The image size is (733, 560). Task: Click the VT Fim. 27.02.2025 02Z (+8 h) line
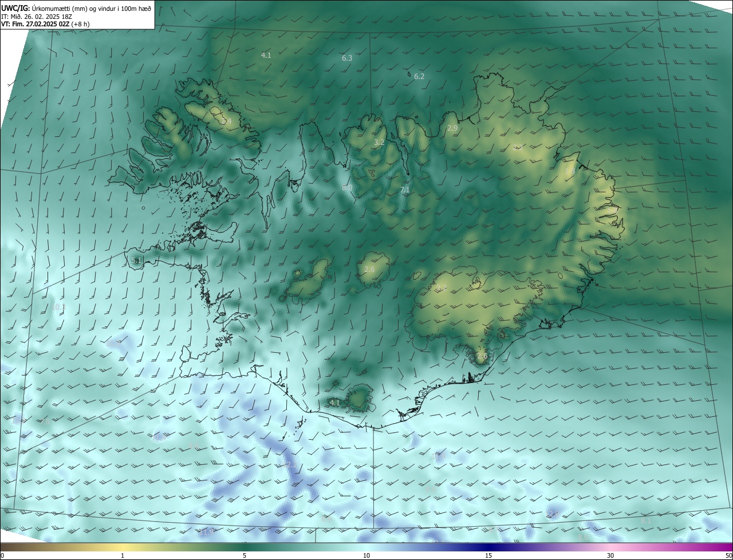(45, 24)
